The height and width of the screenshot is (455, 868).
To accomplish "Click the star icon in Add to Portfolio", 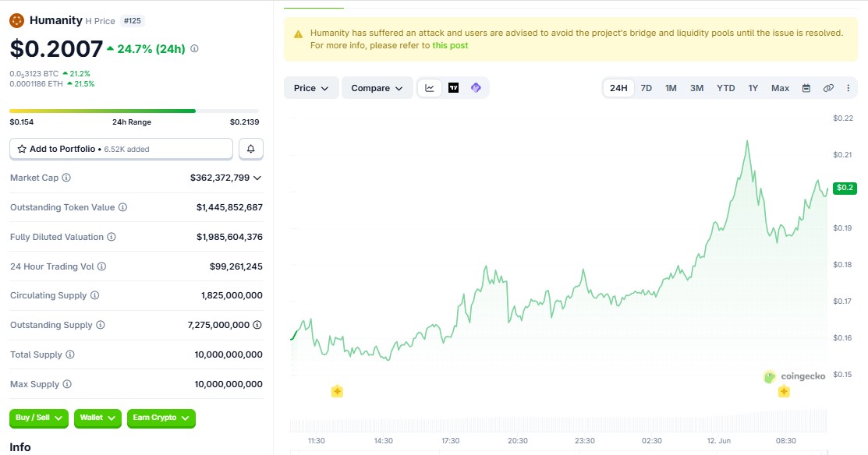I will click(x=22, y=149).
